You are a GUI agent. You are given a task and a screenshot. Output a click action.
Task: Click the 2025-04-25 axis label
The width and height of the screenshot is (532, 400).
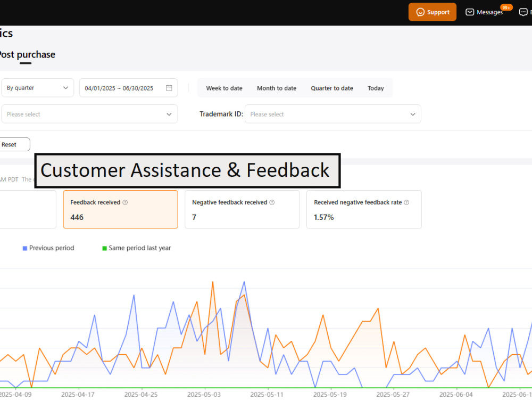pos(141,395)
